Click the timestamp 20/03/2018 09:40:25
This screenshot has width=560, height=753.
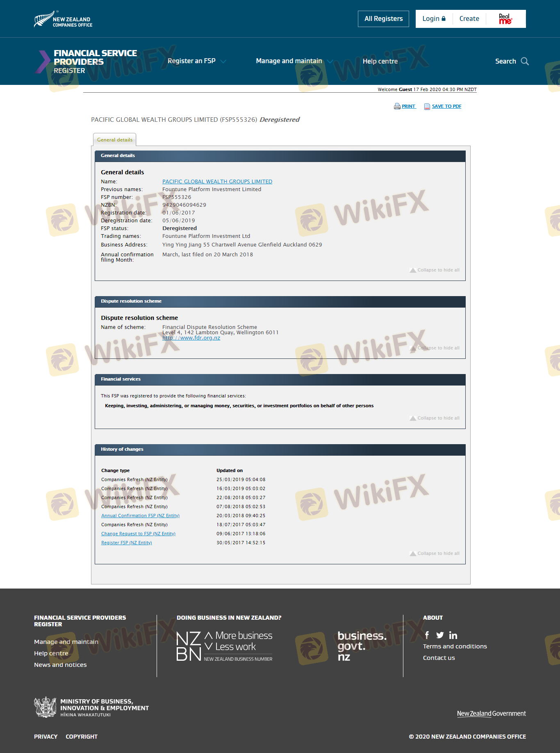[x=241, y=516]
